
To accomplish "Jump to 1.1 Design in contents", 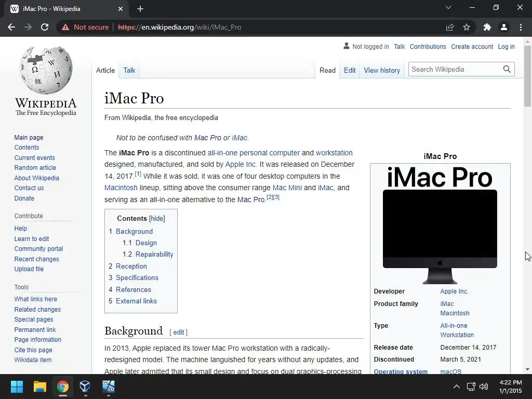I will click(146, 243).
